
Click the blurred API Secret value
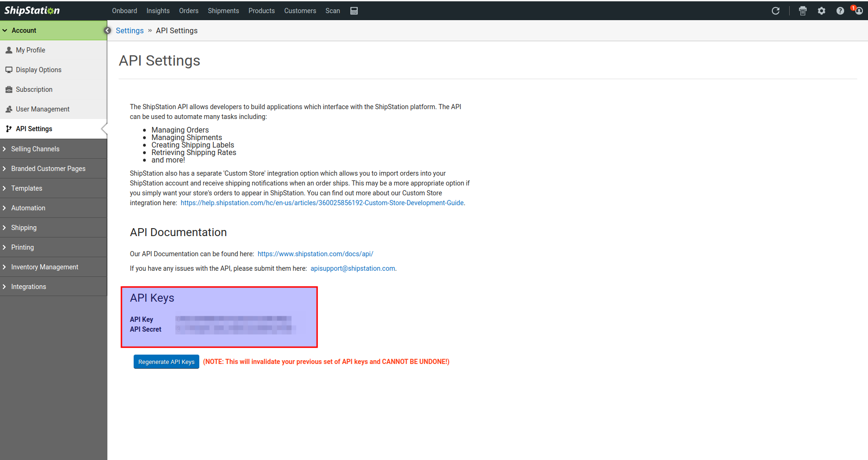coord(235,329)
